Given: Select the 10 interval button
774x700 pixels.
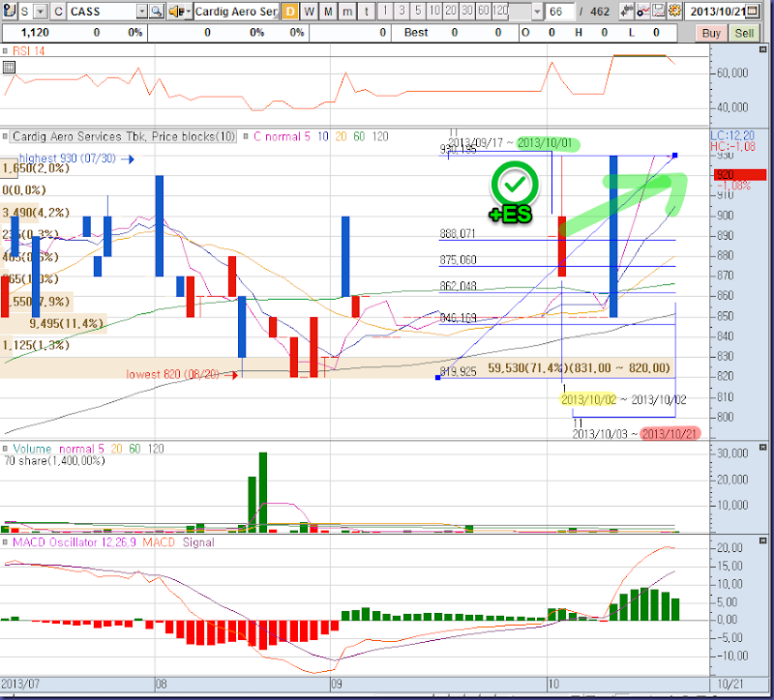Looking at the screenshot, I should click(434, 11).
